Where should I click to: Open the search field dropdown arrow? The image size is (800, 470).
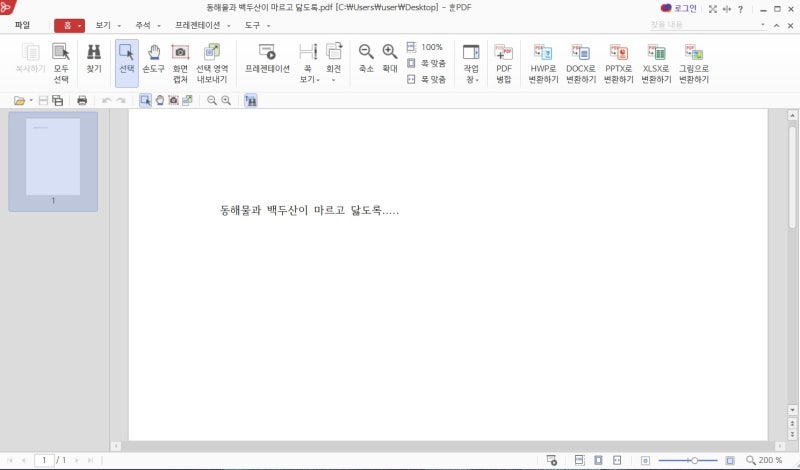point(763,24)
